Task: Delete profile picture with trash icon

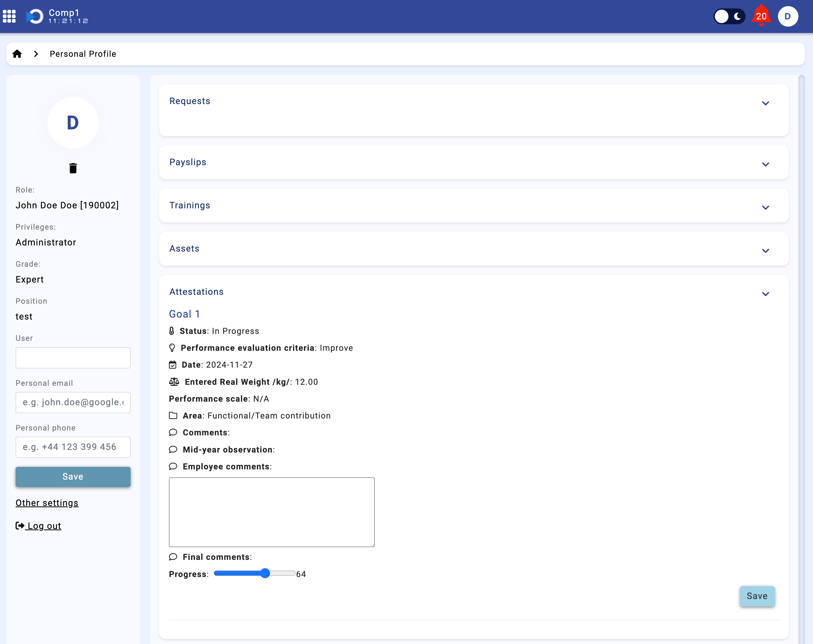Action: [x=73, y=168]
